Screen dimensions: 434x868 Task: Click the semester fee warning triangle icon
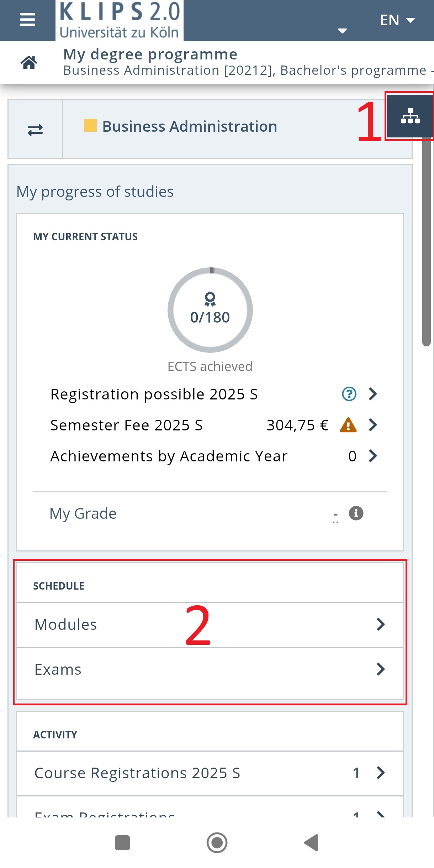(x=348, y=425)
